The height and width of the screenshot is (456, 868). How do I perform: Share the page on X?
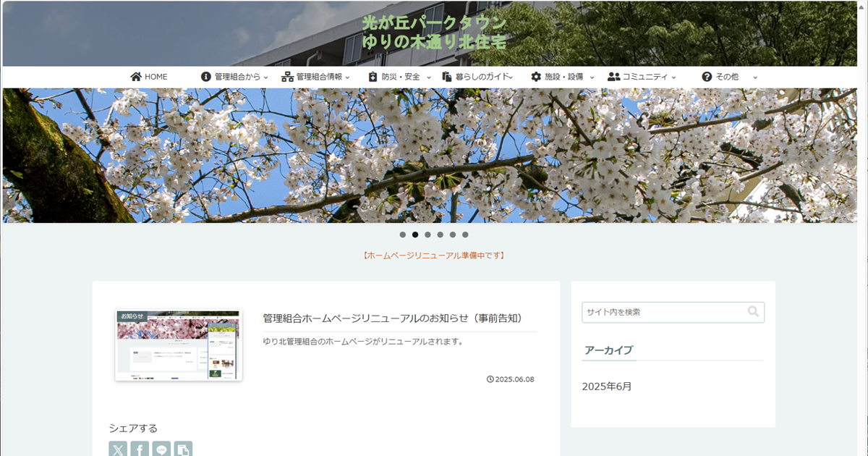118,450
